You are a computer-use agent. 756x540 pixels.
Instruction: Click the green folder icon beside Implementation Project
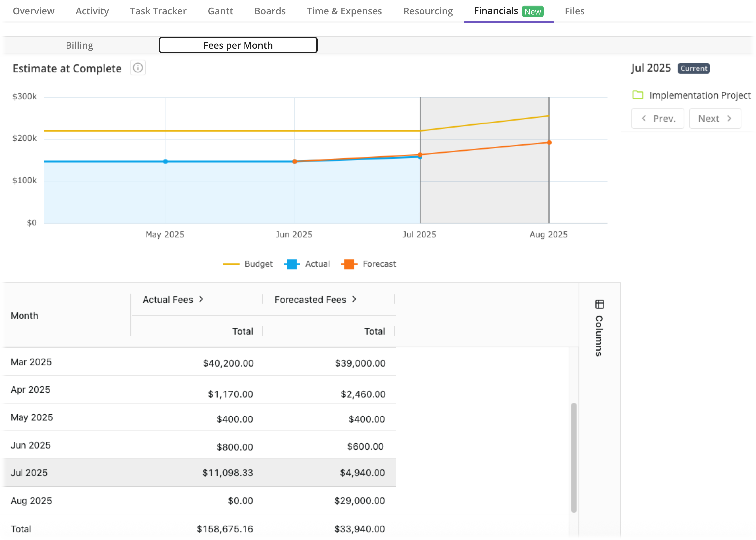(638, 95)
